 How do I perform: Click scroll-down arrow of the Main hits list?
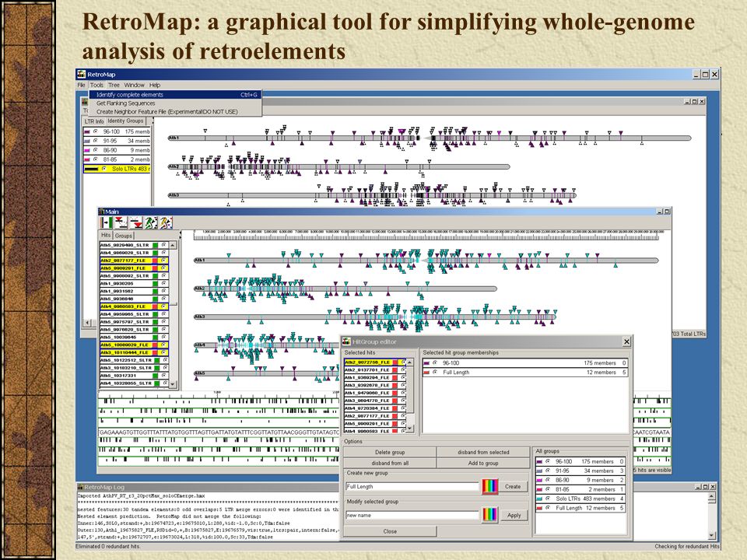173,383
